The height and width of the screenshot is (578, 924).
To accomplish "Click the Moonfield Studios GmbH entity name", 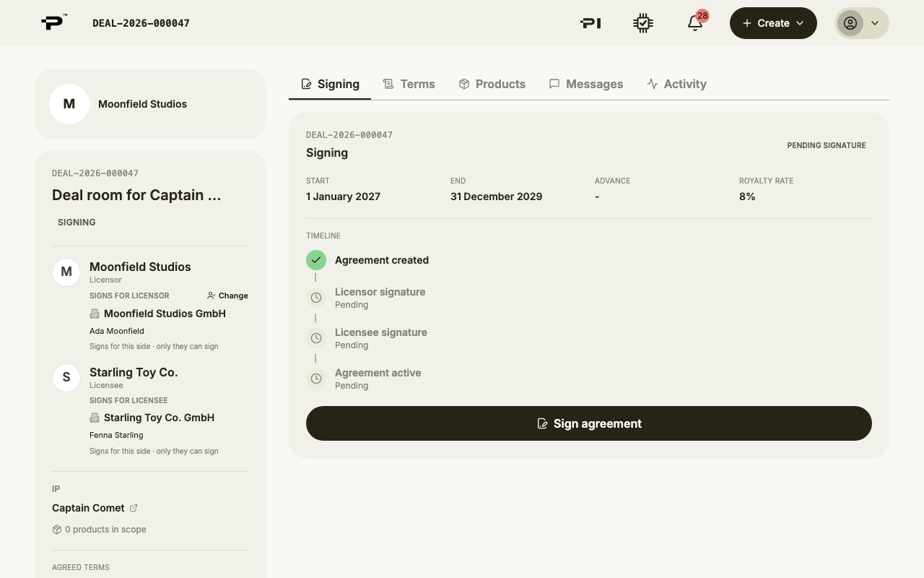I will coord(165,314).
